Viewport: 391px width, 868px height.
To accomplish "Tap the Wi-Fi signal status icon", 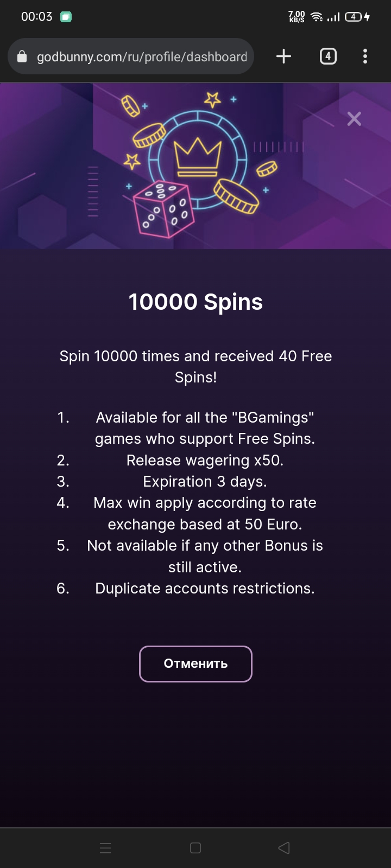I will tap(317, 17).
